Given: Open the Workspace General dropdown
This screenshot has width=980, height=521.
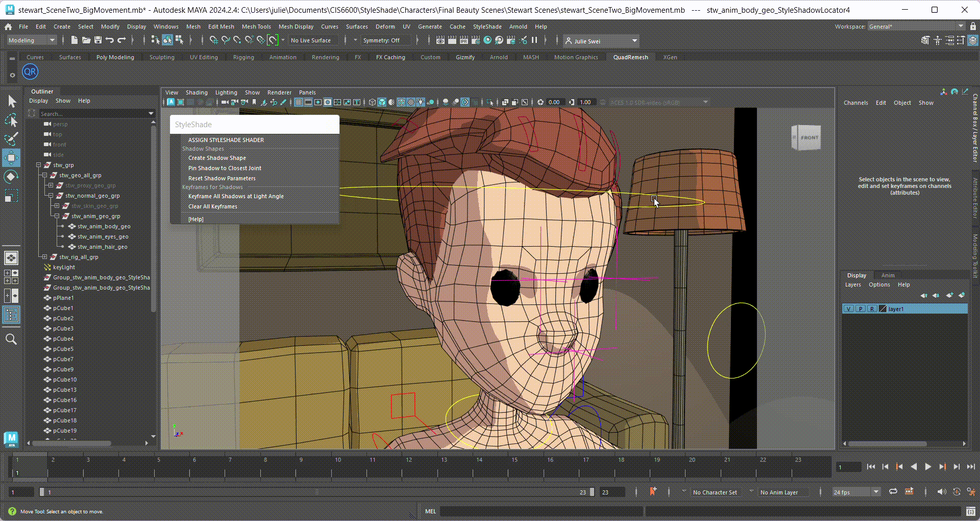Looking at the screenshot, I should pos(916,27).
